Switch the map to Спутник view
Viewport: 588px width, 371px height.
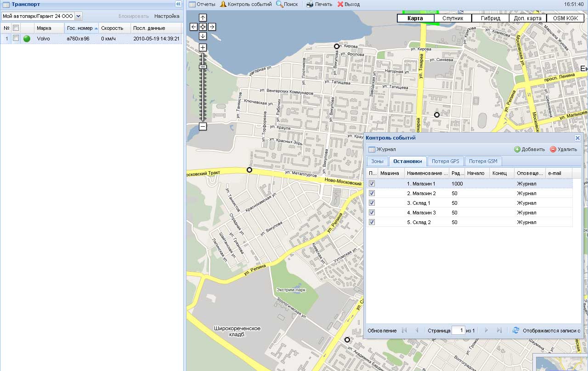pos(452,18)
